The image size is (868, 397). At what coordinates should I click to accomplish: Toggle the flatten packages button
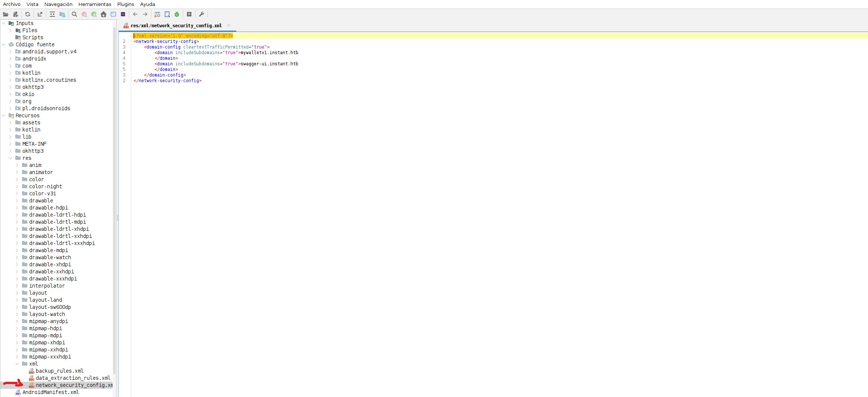click(62, 15)
